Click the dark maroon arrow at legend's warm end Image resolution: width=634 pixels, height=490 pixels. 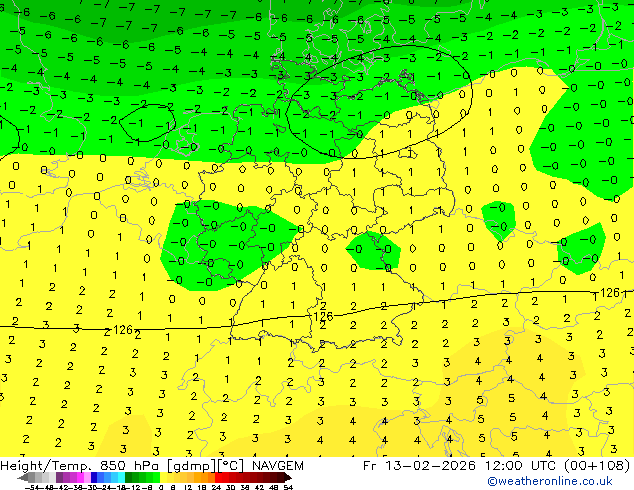[x=287, y=477]
